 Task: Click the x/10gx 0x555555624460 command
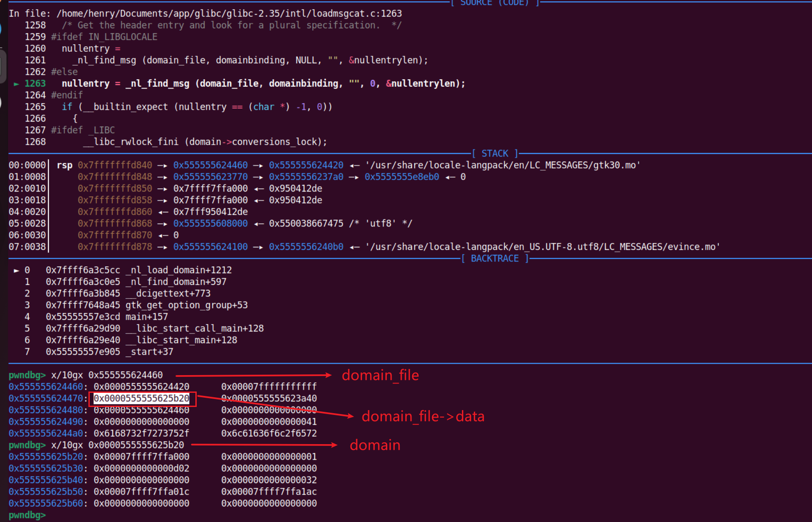tap(107, 375)
